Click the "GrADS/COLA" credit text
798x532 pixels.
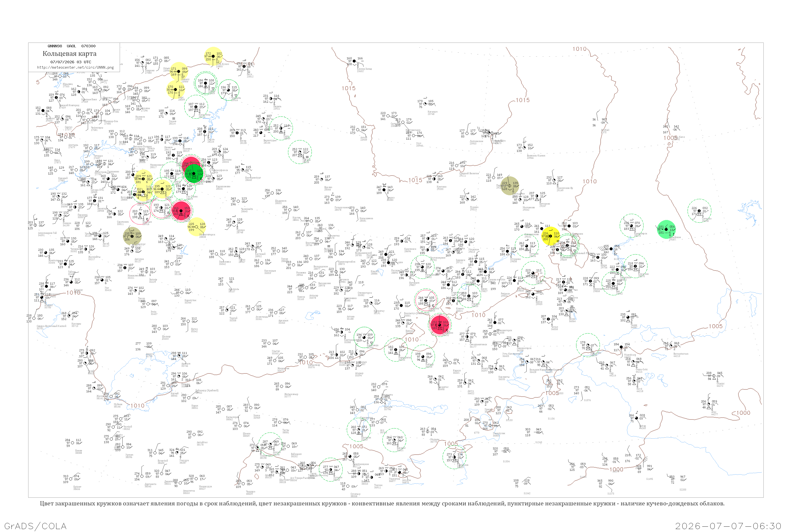[35, 526]
